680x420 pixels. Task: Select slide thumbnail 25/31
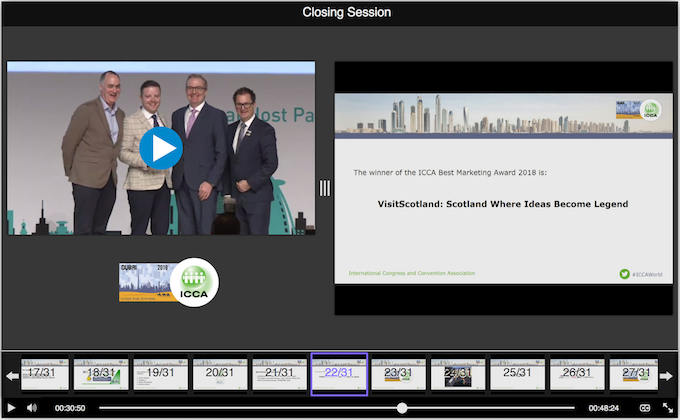[x=517, y=374]
